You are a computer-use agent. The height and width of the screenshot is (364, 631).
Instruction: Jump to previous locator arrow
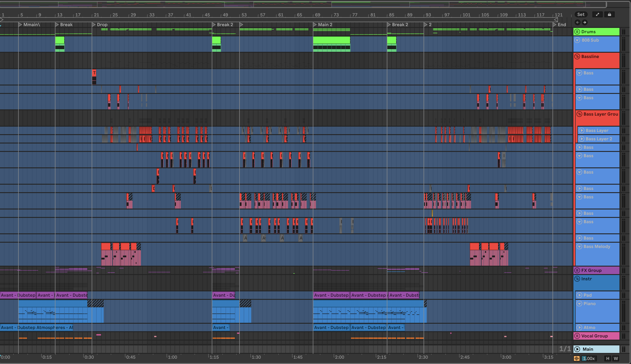tap(577, 23)
